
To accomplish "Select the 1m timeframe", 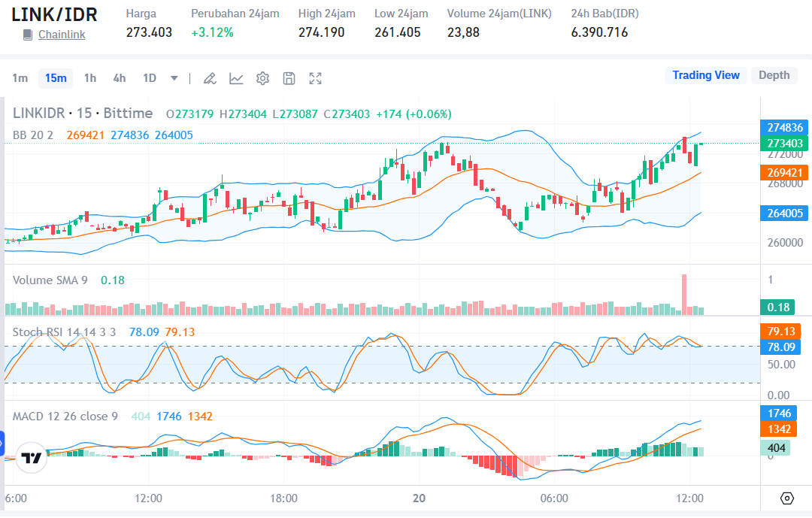I will point(20,78).
